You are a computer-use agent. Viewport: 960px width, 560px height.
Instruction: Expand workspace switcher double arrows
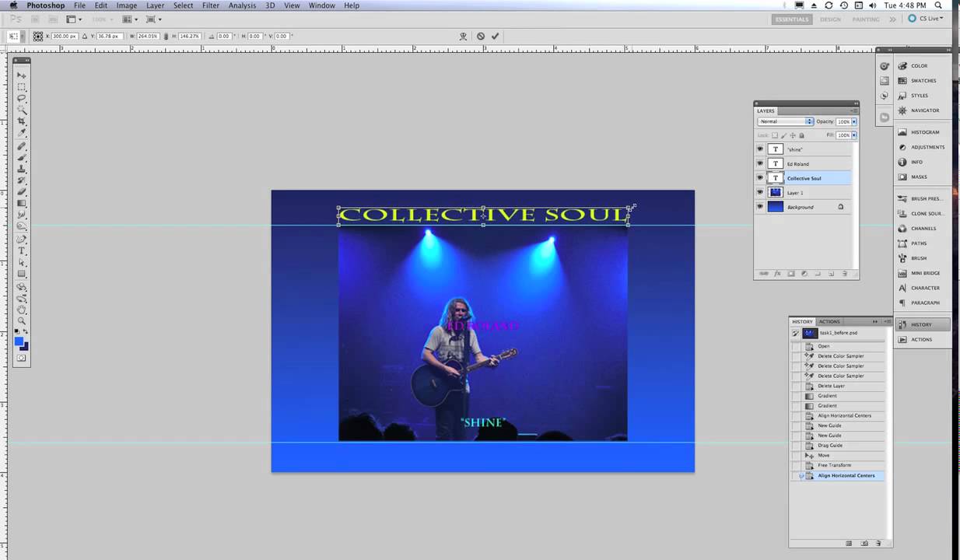coord(893,19)
